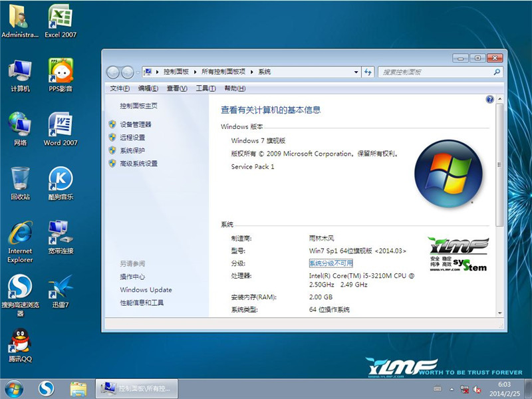This screenshot has height=399, width=532.
Task: Select the Internet Explorer desktop icon
Action: point(20,241)
